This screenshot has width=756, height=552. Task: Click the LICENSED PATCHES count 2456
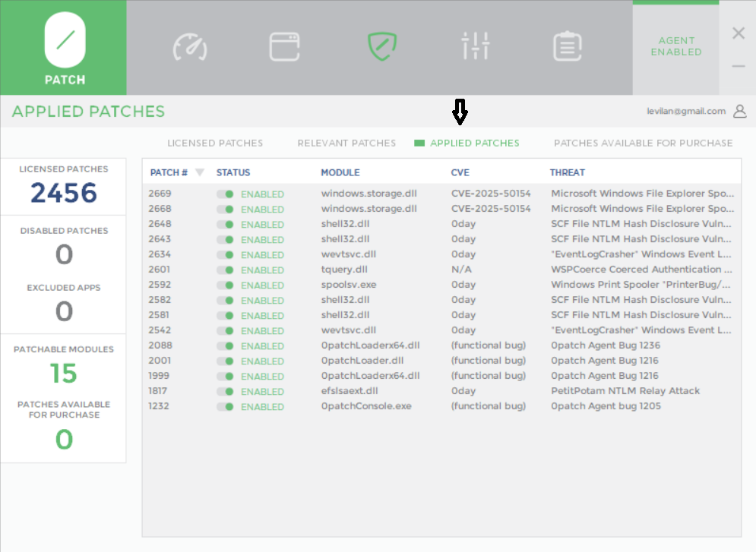click(64, 193)
